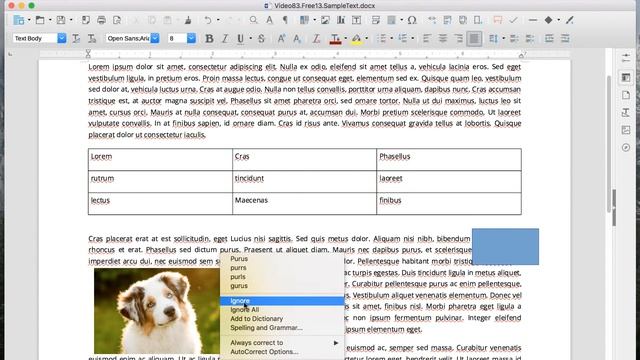640x360 pixels.
Task: Open the sidebar Styles deck
Action: (626, 113)
